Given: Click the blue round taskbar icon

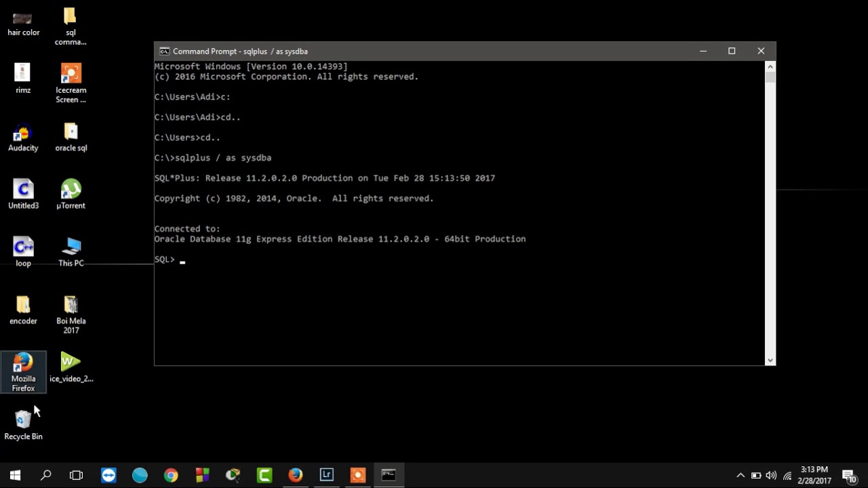Looking at the screenshot, I should tap(140, 475).
